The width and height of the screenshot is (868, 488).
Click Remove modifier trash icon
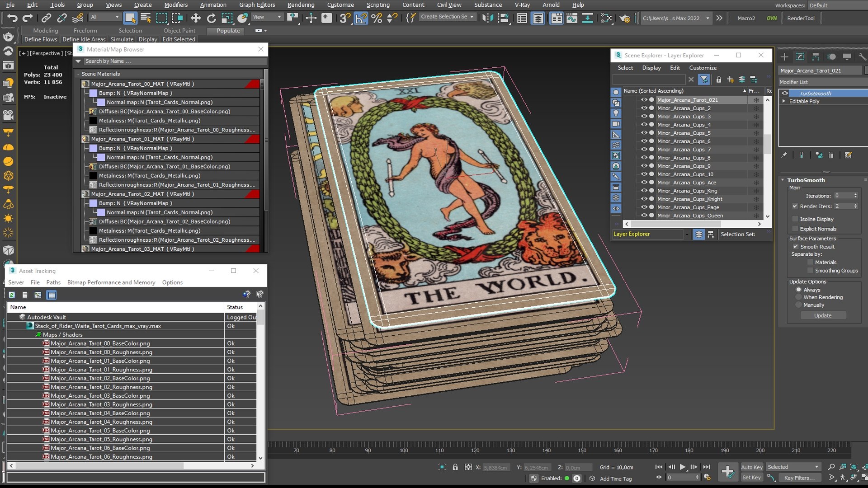click(x=830, y=155)
